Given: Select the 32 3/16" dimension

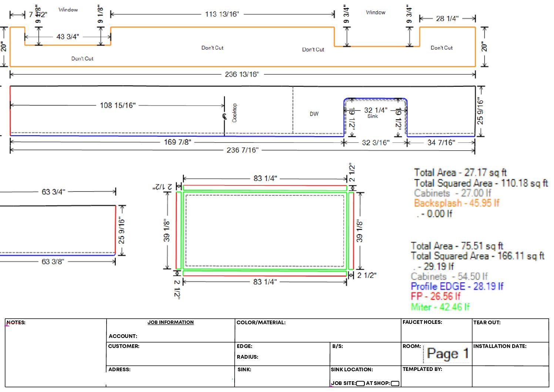Looking at the screenshot, I should [376, 143].
